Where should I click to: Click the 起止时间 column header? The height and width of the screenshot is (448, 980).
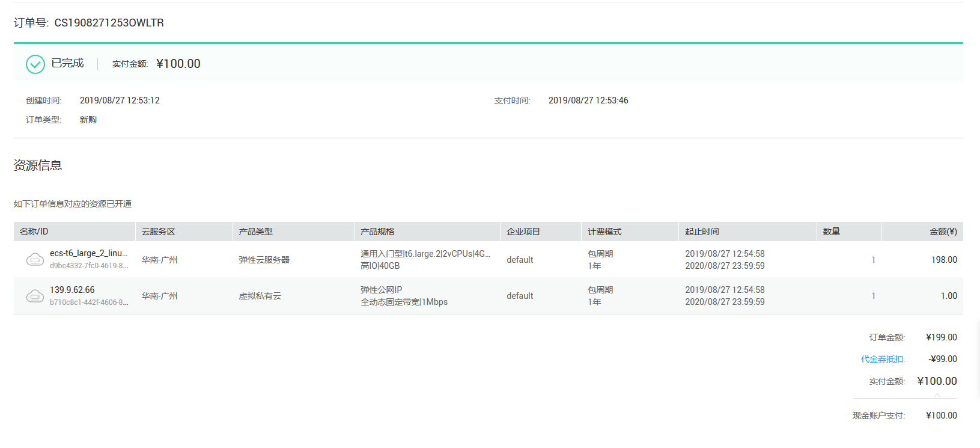tap(702, 232)
